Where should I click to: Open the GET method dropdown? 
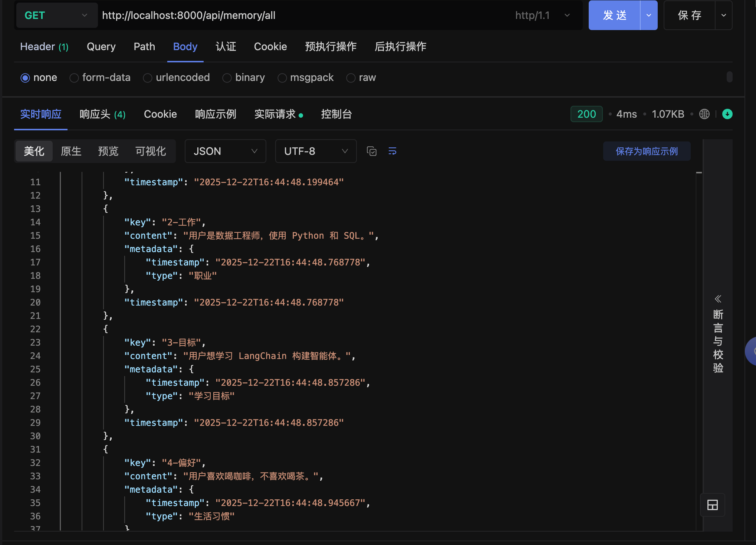tap(56, 15)
